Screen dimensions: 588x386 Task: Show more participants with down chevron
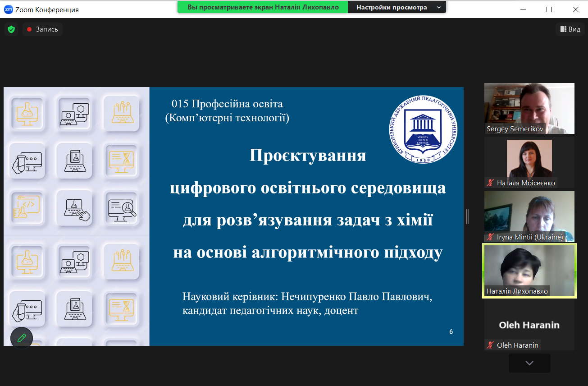coord(529,363)
